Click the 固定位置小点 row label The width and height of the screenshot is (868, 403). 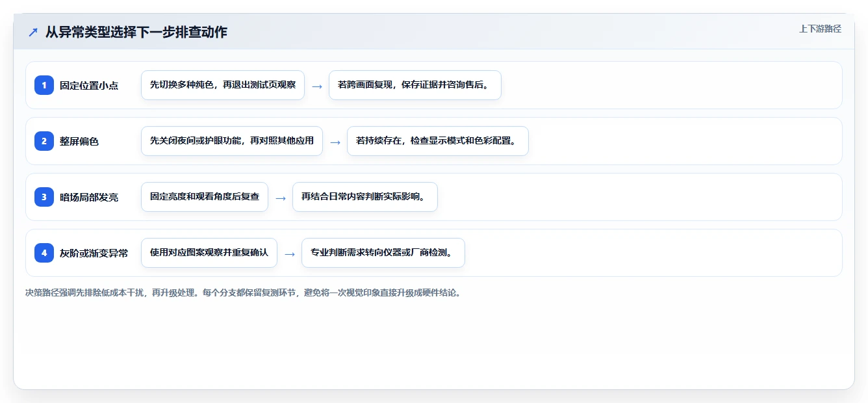point(89,85)
